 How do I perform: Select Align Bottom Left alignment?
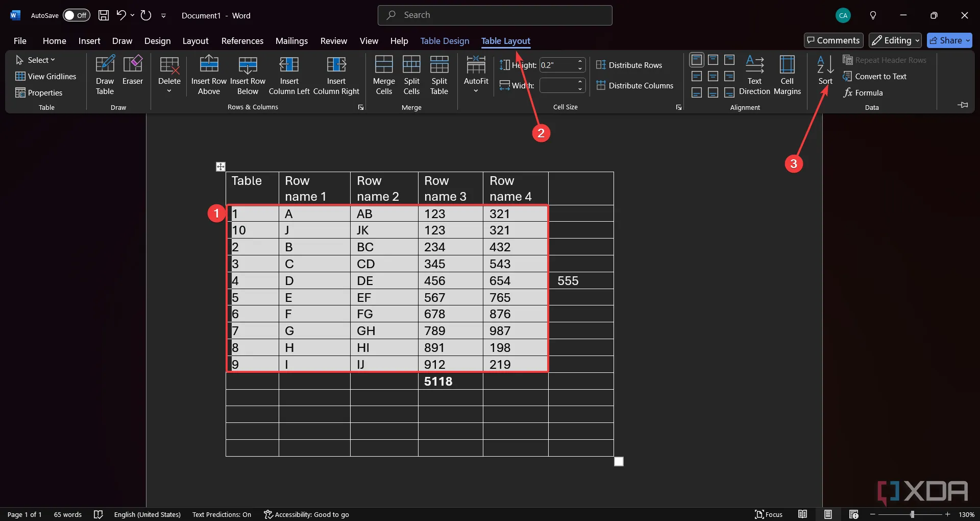click(x=697, y=92)
